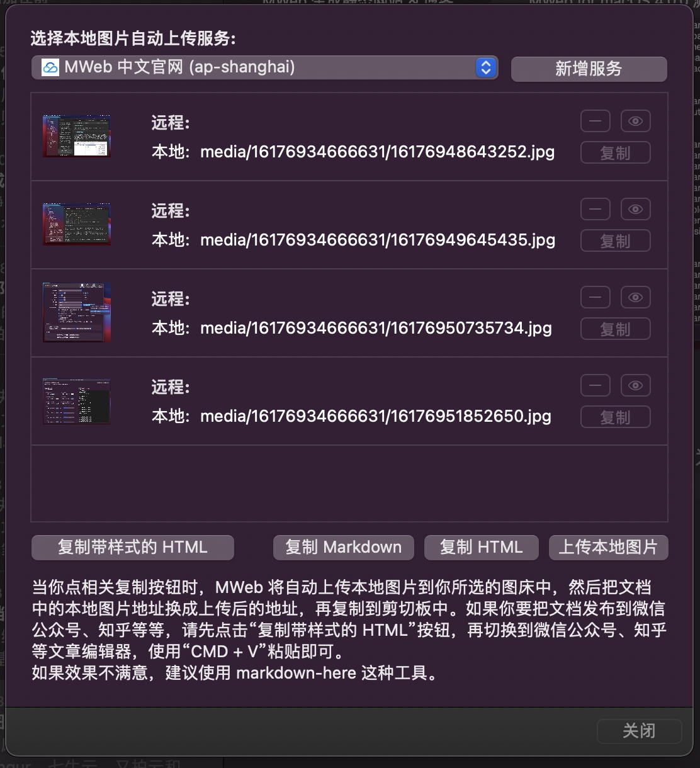Click minus icon for image 16176950735734.jpg

[x=595, y=297]
